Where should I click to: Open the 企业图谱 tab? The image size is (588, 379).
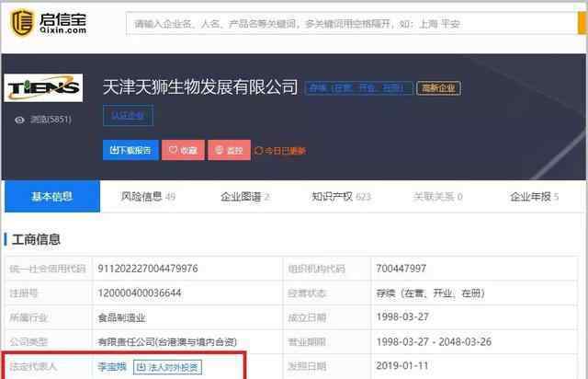(244, 197)
